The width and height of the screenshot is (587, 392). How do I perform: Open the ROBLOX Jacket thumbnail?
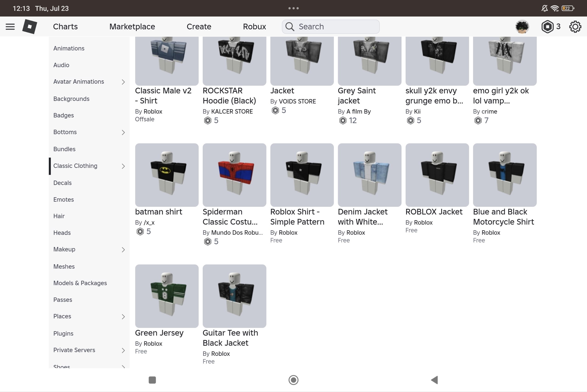click(x=437, y=175)
